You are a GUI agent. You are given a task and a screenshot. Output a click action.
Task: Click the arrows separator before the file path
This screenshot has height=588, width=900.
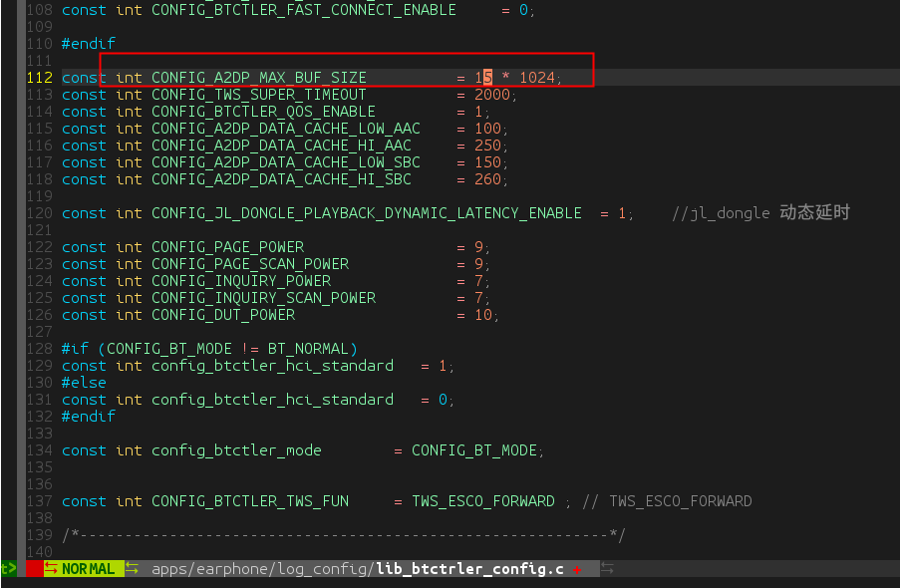tap(132, 569)
